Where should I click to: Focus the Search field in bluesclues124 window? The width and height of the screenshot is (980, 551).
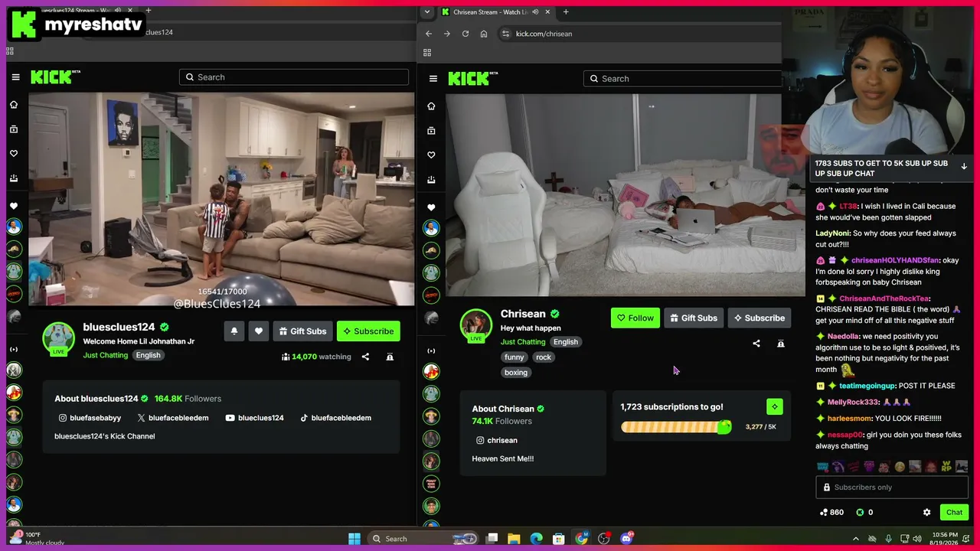[295, 77]
